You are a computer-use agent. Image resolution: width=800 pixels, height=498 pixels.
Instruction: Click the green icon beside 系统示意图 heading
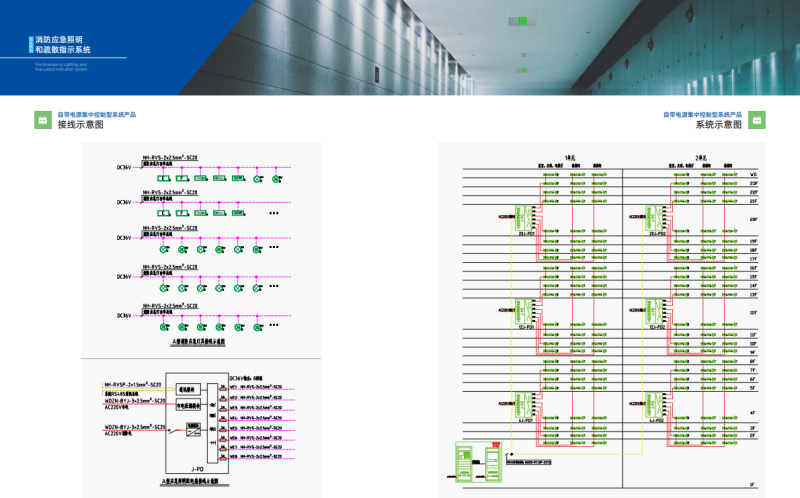tap(756, 120)
